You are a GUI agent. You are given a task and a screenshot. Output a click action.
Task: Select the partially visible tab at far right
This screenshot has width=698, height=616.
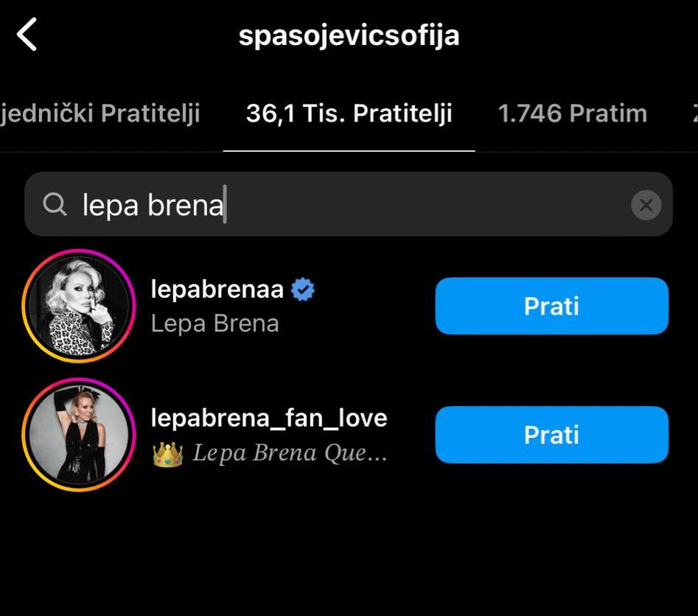point(693,113)
